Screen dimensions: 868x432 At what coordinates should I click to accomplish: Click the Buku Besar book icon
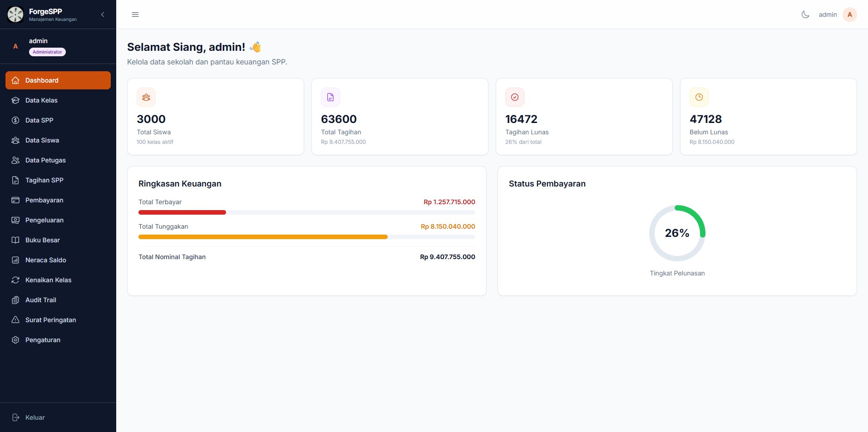(15, 240)
